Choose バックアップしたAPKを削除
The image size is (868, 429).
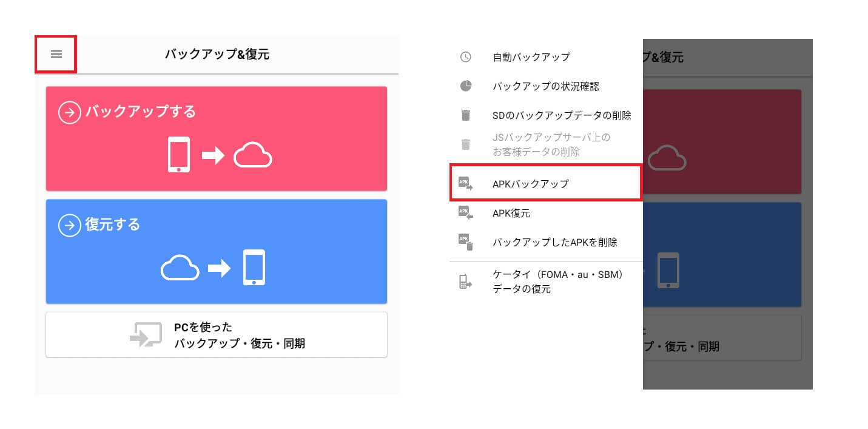(x=554, y=242)
